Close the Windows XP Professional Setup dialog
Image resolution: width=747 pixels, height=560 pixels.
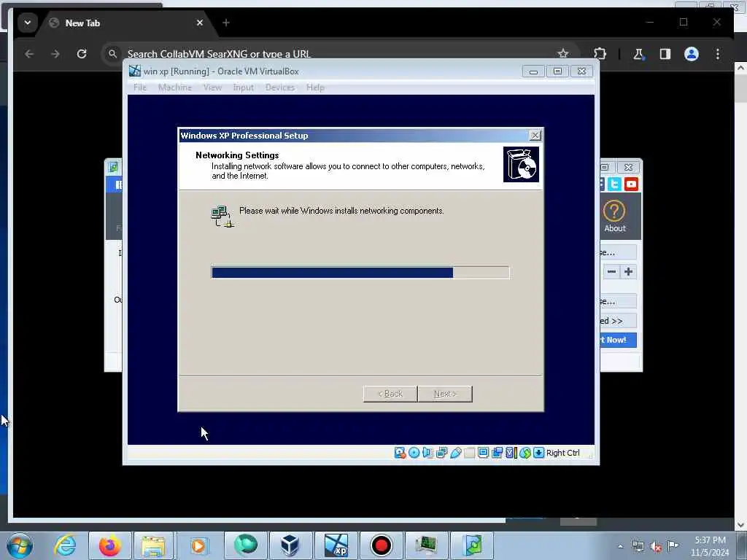pyautogui.click(x=535, y=135)
